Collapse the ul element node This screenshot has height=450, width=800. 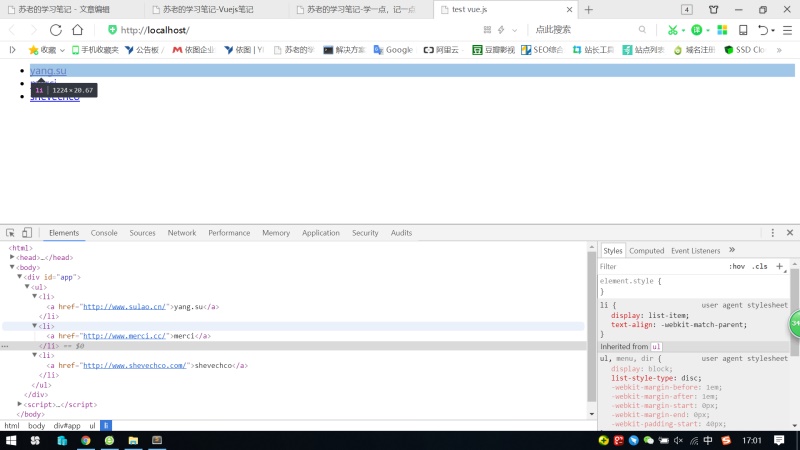pos(28,286)
